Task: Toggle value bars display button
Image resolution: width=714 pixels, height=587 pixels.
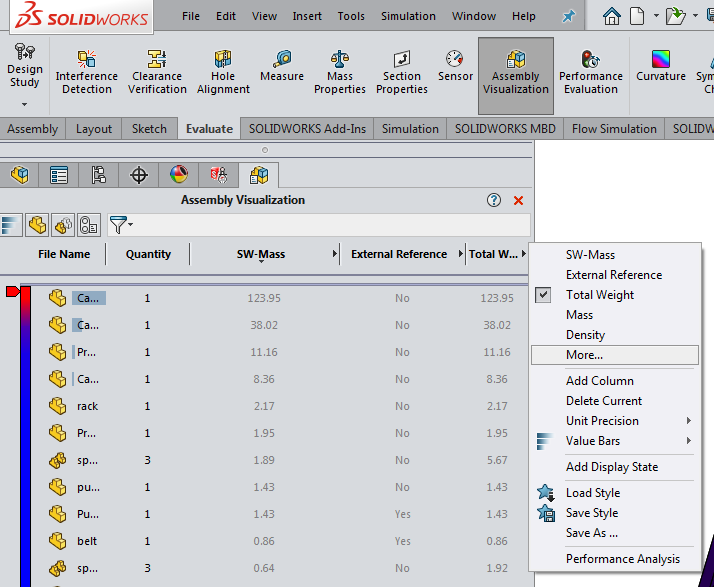Action: [x=10, y=225]
